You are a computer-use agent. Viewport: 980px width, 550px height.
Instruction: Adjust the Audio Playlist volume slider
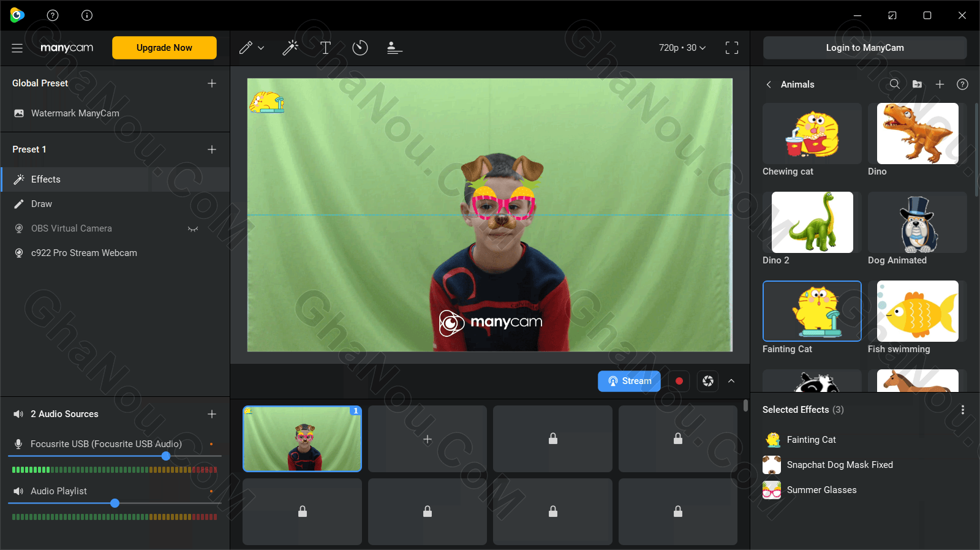(x=115, y=503)
